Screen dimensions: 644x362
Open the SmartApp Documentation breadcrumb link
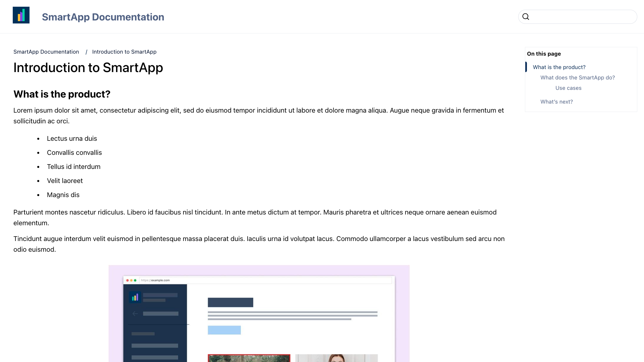click(x=46, y=52)
